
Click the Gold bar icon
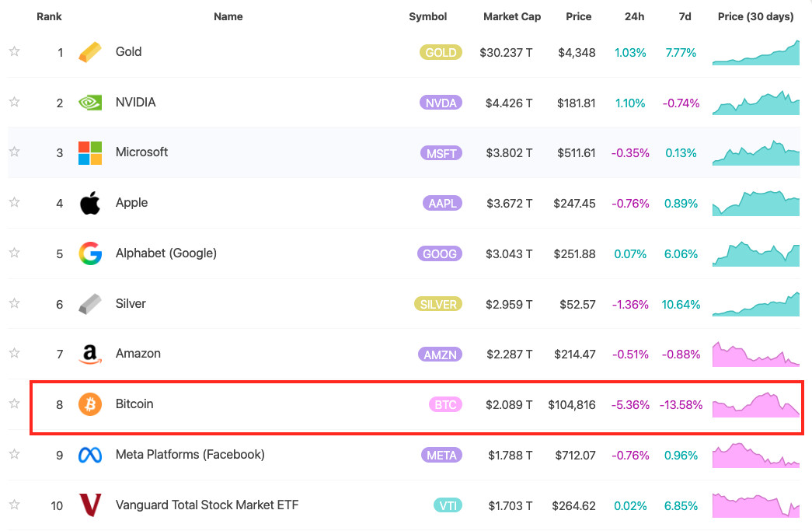tap(89, 51)
